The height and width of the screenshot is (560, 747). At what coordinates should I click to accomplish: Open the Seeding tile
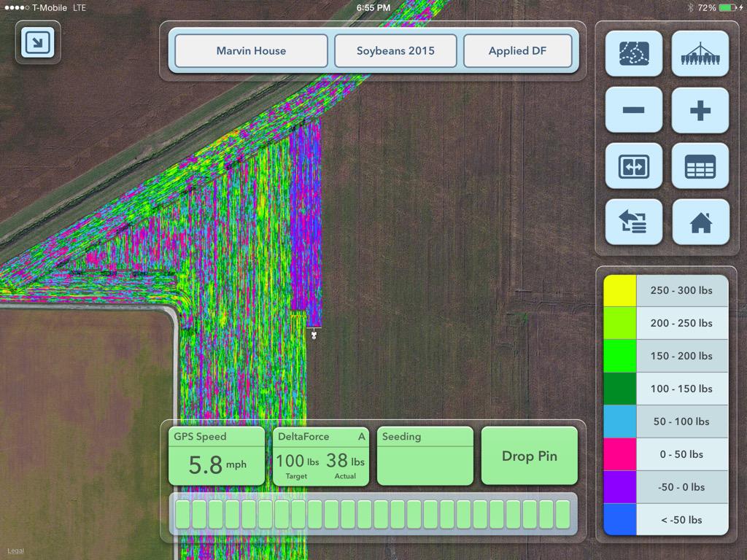point(425,456)
